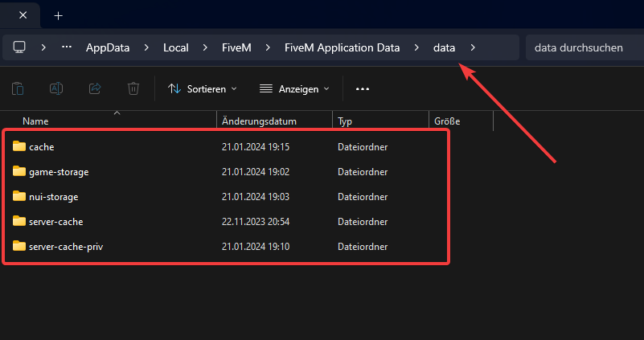This screenshot has height=340, width=644.
Task: Click Dateiordner type in server-cache-priv row
Action: click(x=363, y=247)
